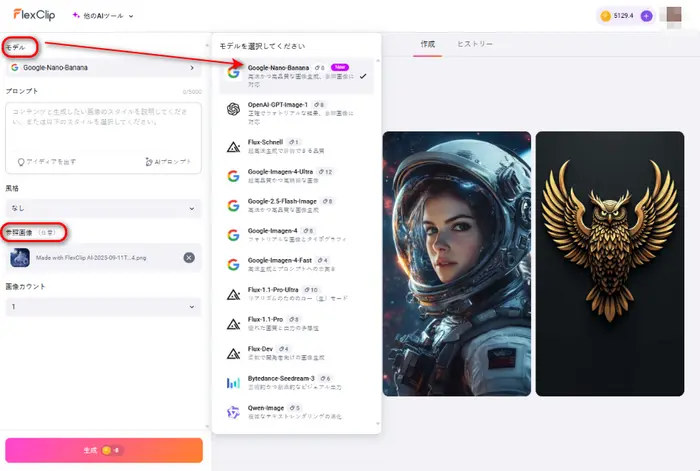Click the Qwen logo icon
700x471 pixels.
[x=233, y=412]
